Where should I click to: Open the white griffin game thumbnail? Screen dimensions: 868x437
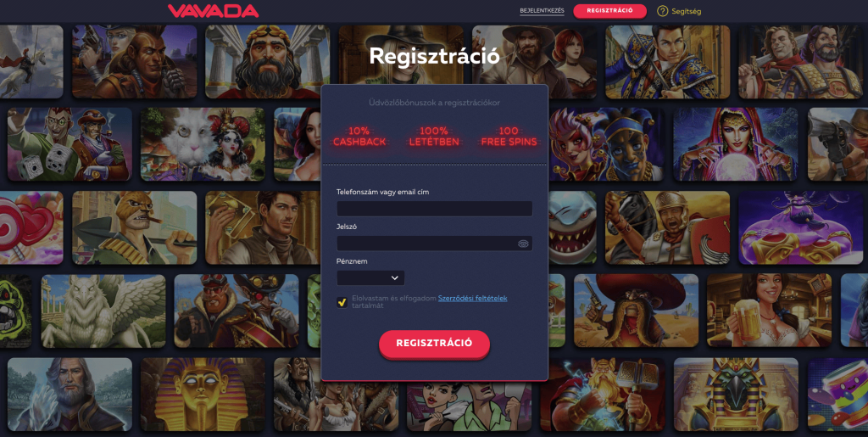click(x=103, y=311)
